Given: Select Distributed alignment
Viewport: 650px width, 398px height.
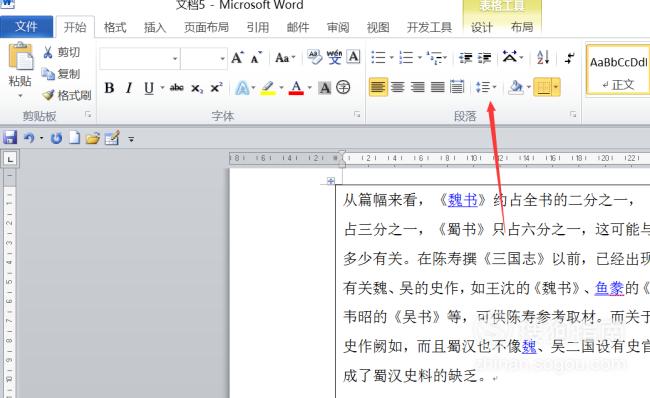Looking at the screenshot, I should tap(457, 87).
